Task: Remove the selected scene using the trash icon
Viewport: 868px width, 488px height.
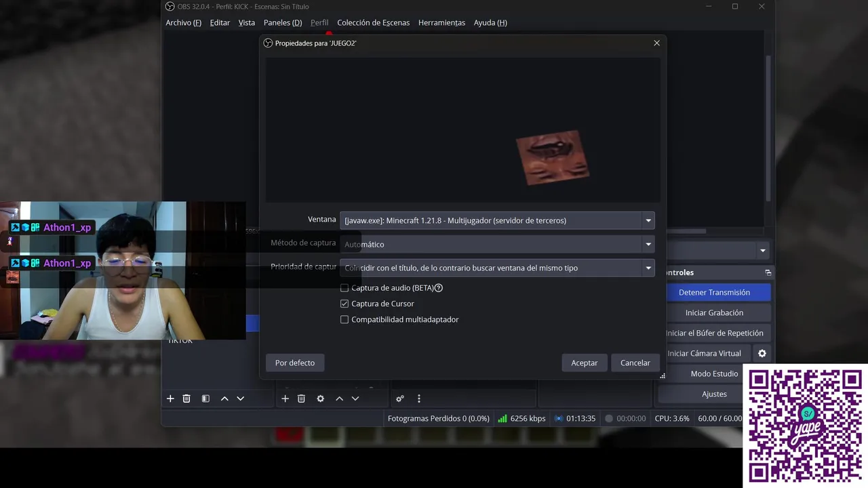Action: (186, 399)
